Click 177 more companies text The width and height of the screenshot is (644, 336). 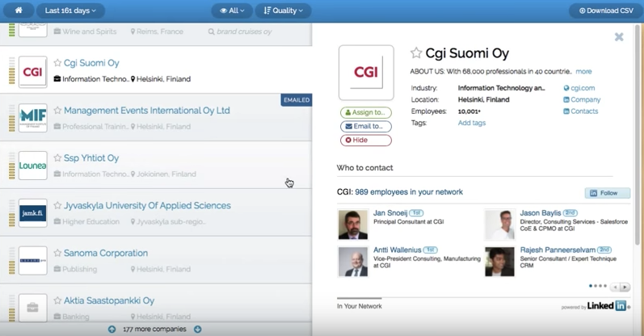[x=154, y=329]
